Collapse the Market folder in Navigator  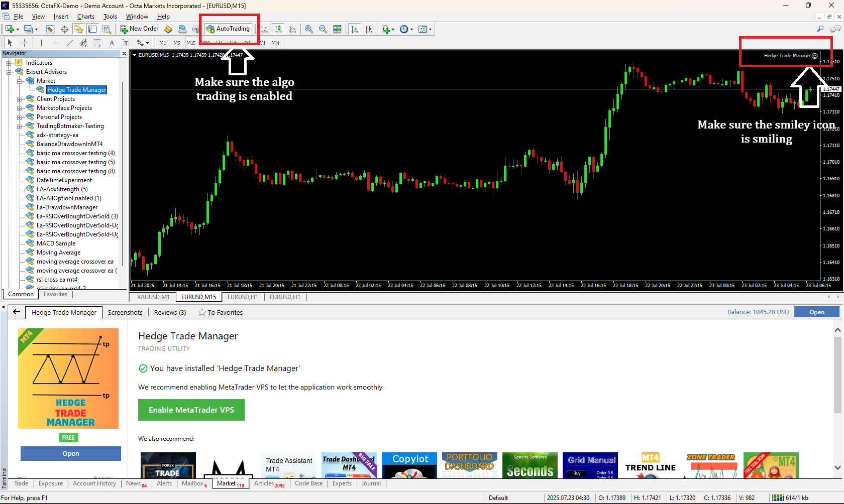click(20, 81)
